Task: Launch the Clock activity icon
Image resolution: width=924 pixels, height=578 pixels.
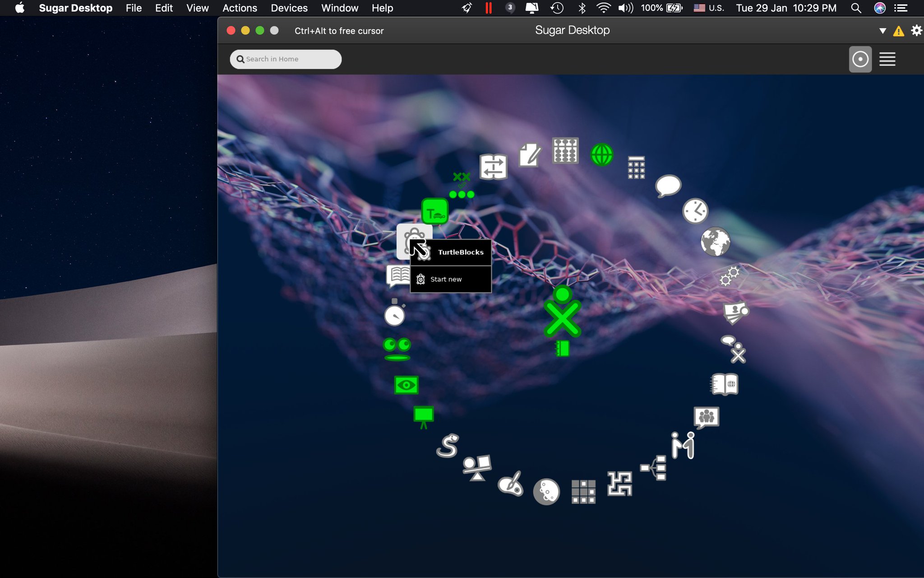Action: (695, 211)
